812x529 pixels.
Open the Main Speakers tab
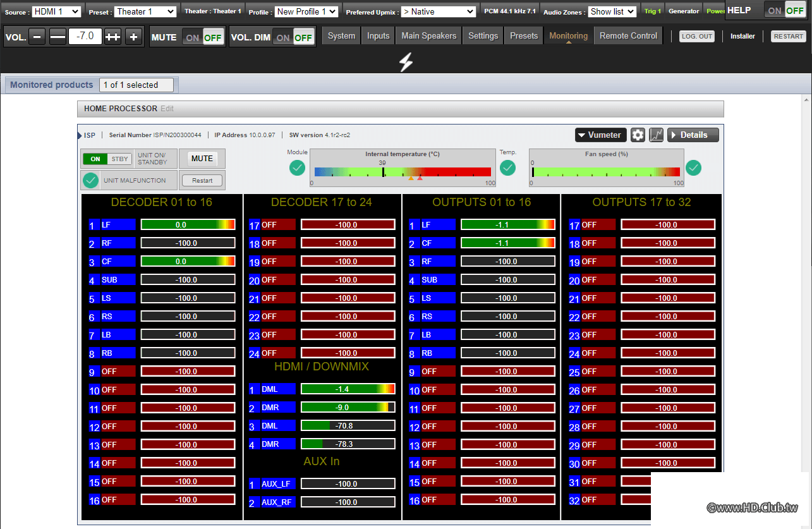pos(428,36)
